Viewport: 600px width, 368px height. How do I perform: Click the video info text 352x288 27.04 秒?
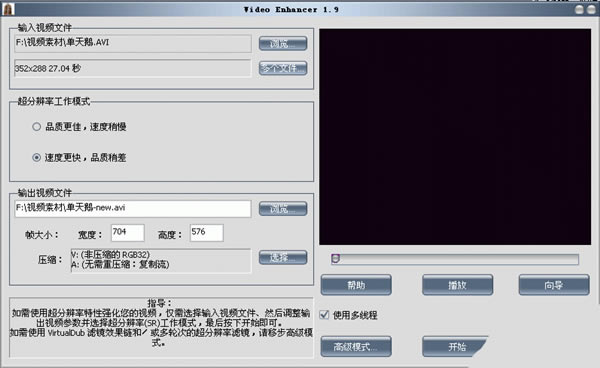coord(47,68)
